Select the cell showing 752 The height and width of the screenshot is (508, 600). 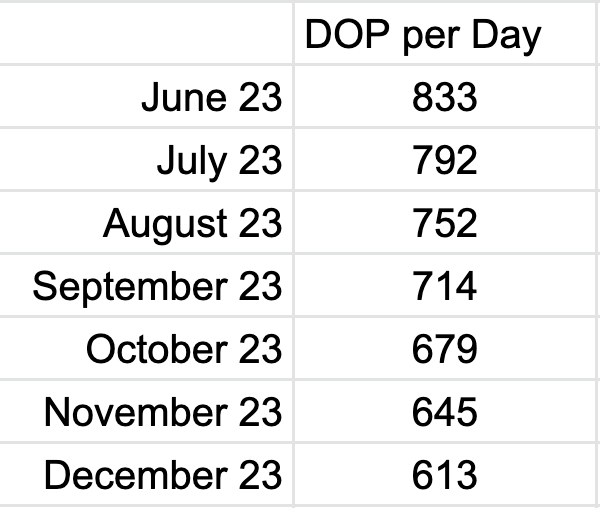(x=445, y=222)
